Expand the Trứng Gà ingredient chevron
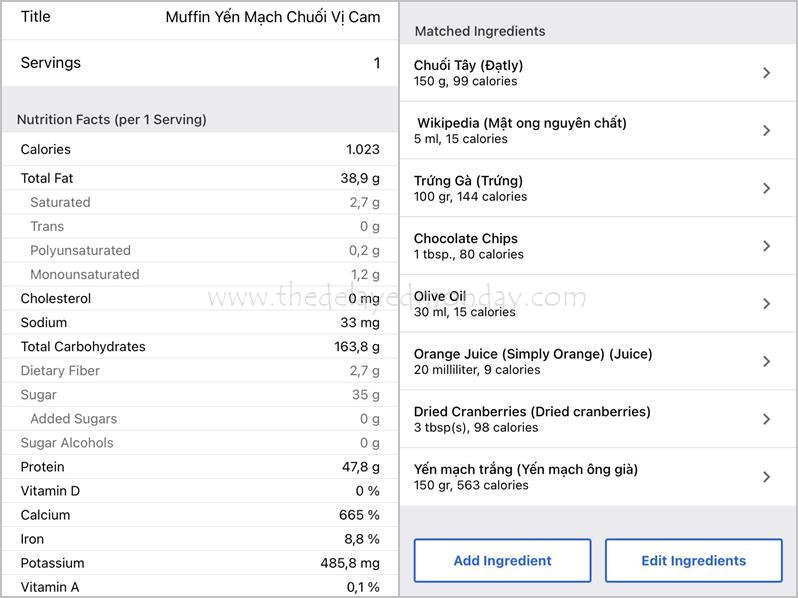Screen dimensions: 798x598 click(767, 188)
